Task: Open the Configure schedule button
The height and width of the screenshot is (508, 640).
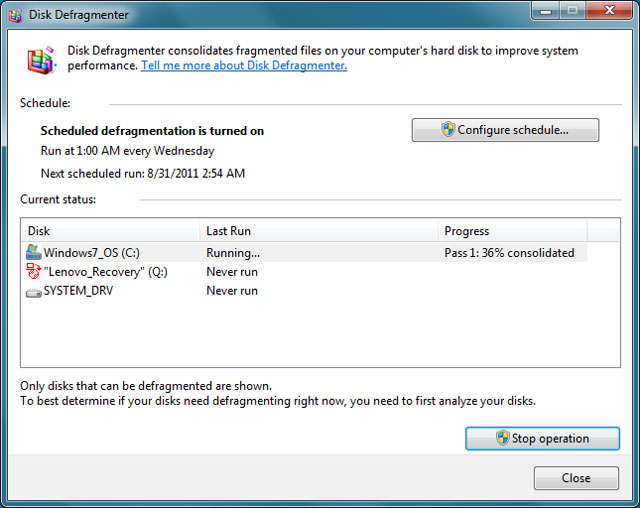Action: click(505, 130)
